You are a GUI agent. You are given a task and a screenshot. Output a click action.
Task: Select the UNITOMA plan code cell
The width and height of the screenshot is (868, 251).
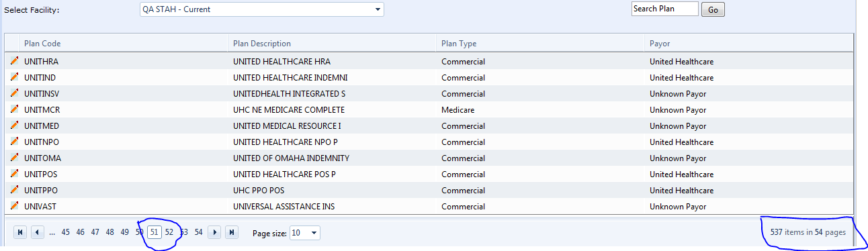click(42, 158)
